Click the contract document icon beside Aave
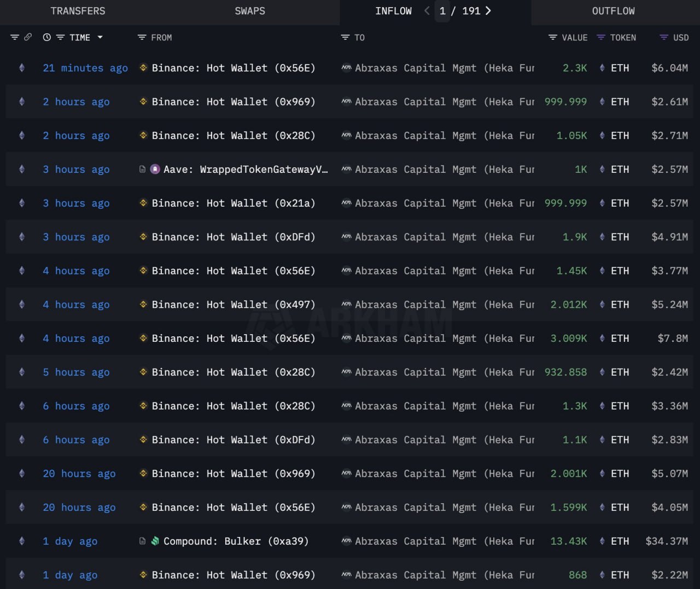700x589 pixels. tap(143, 170)
